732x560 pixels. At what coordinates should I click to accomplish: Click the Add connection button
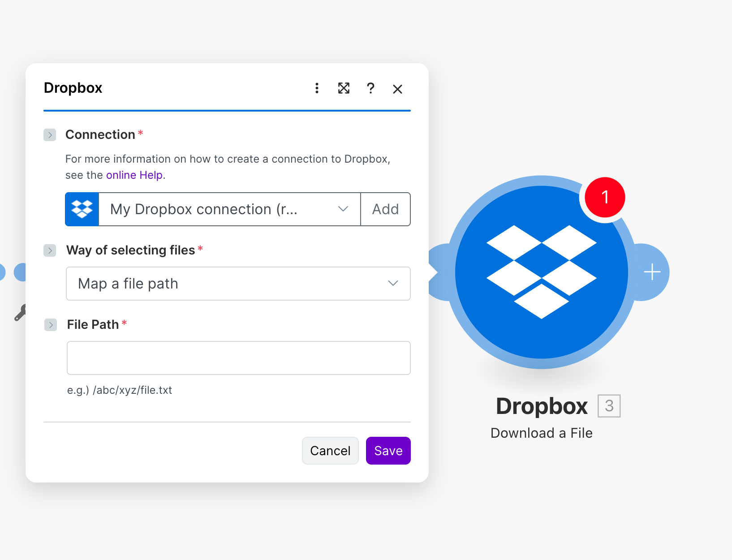pyautogui.click(x=385, y=209)
